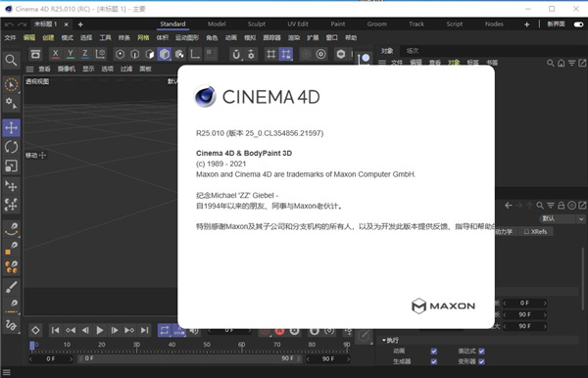Toggle the 变形器 checkbox

(481, 361)
